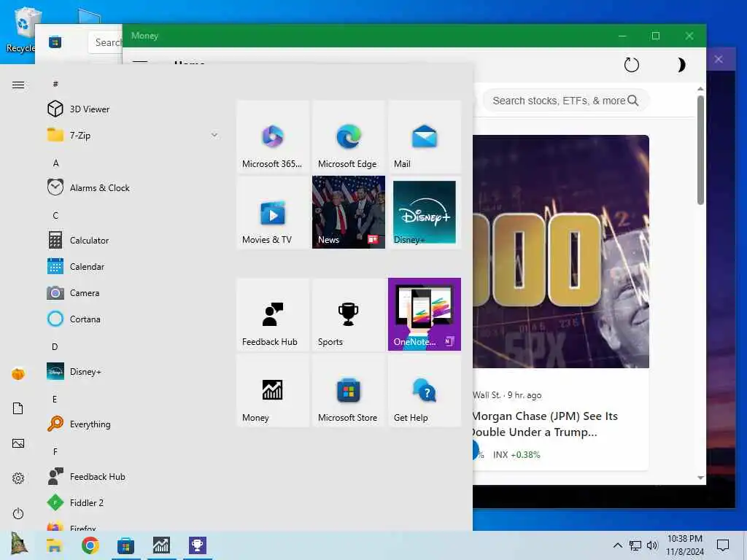
Task: Open the gold 000 article image
Action: click(x=561, y=252)
